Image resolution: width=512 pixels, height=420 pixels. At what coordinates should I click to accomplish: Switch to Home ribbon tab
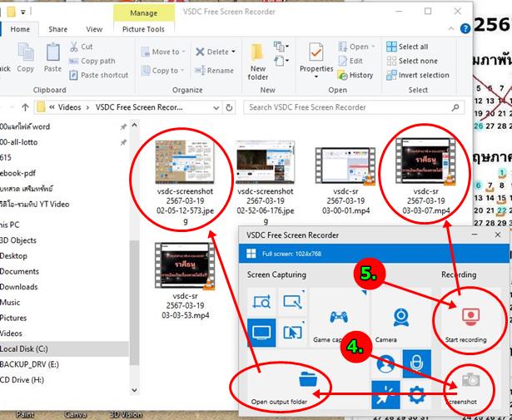click(20, 29)
